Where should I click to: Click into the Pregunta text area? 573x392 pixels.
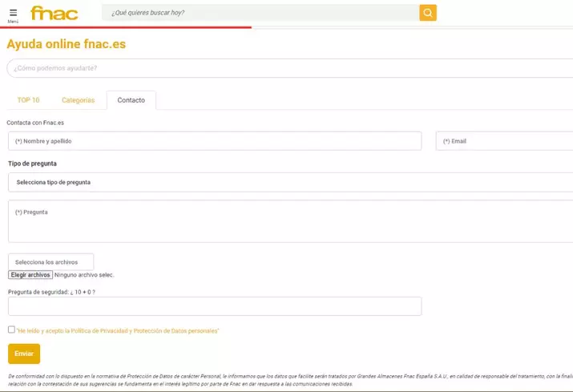pyautogui.click(x=291, y=221)
